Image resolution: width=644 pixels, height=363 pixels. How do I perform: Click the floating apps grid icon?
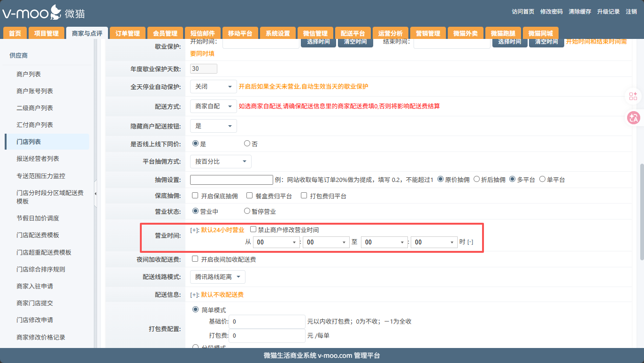[x=633, y=96]
